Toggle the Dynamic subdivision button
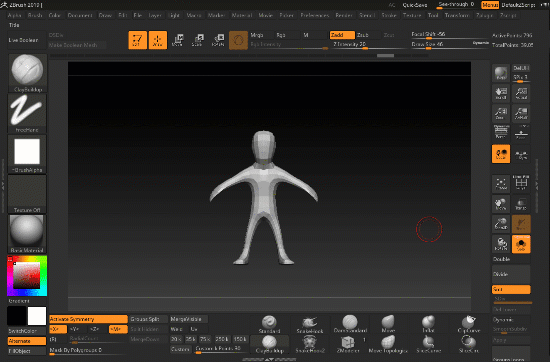This screenshot has height=362, width=550. (511, 320)
